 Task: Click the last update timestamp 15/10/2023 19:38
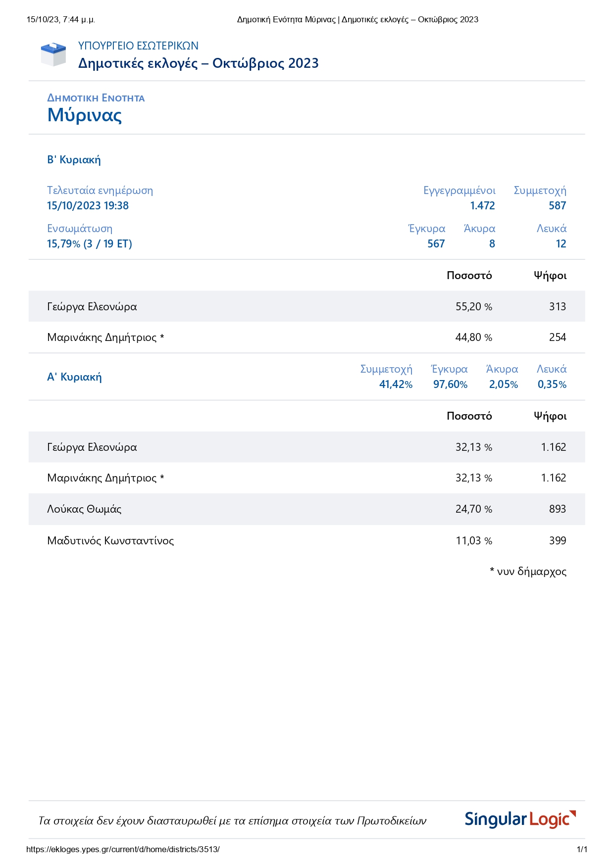88,206
